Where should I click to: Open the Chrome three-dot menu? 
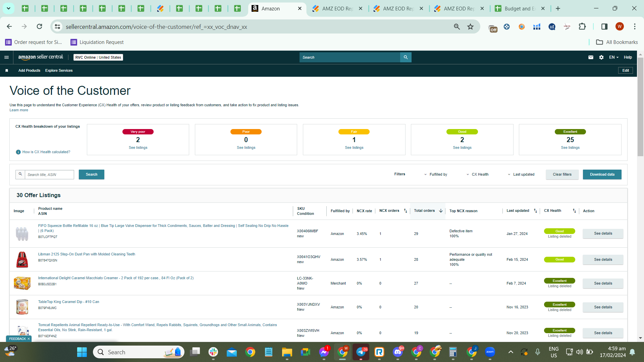(635, 26)
